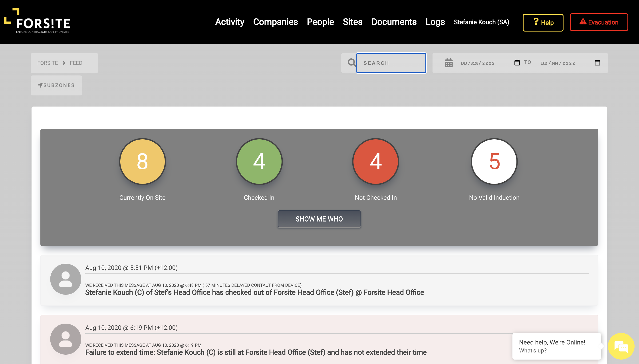Open the start date picker icon
The image size is (639, 364).
pos(517,63)
